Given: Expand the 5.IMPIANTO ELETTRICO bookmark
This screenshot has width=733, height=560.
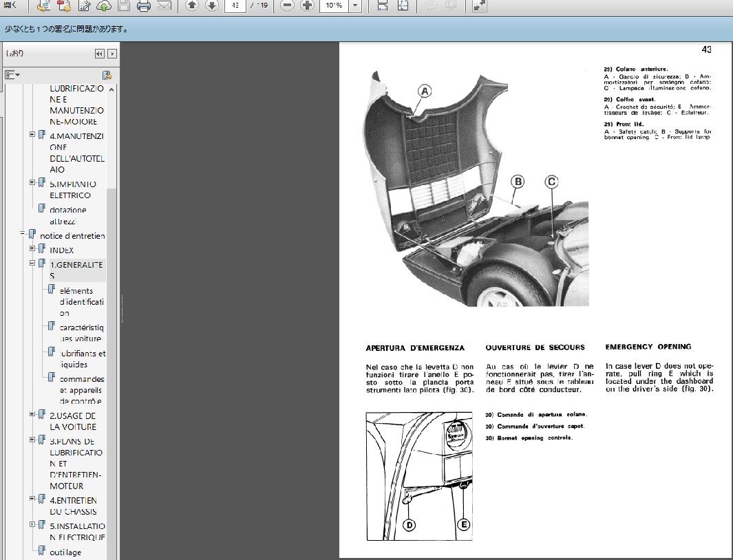Looking at the screenshot, I should [32, 182].
